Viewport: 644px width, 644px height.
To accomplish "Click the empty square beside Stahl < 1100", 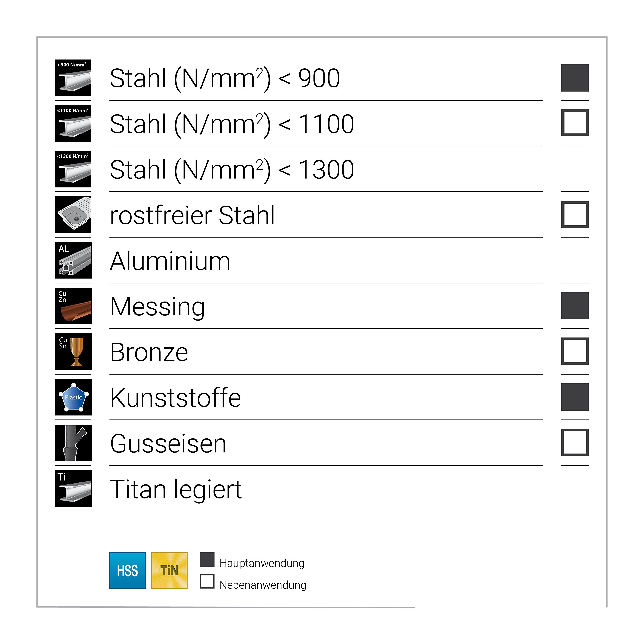I will click(x=575, y=122).
